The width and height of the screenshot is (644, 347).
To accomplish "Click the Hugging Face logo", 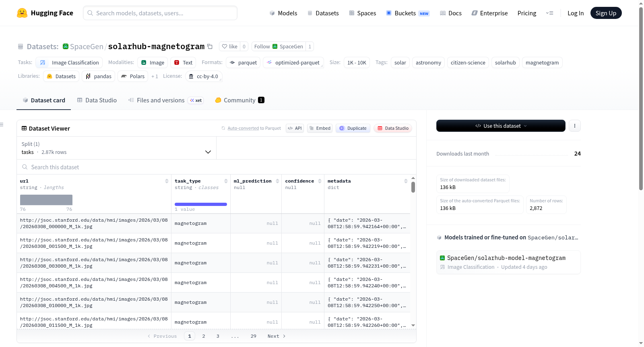I will tap(45, 13).
